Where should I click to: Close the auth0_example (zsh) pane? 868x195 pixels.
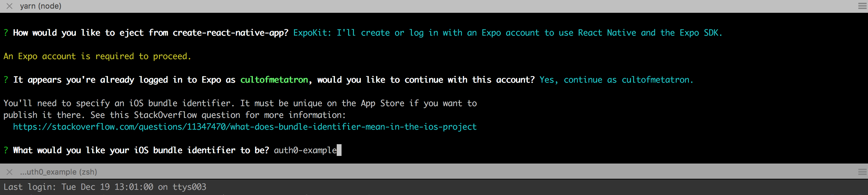[x=9, y=172]
